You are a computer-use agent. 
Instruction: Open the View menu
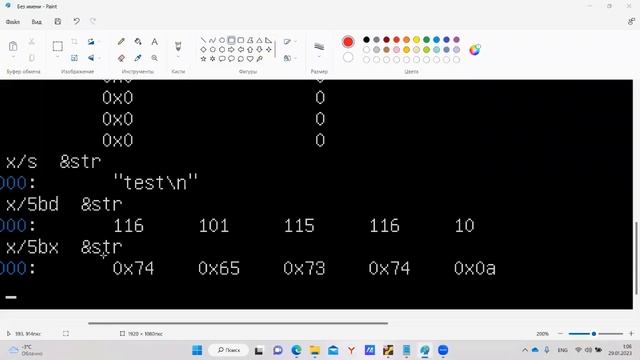point(36,22)
